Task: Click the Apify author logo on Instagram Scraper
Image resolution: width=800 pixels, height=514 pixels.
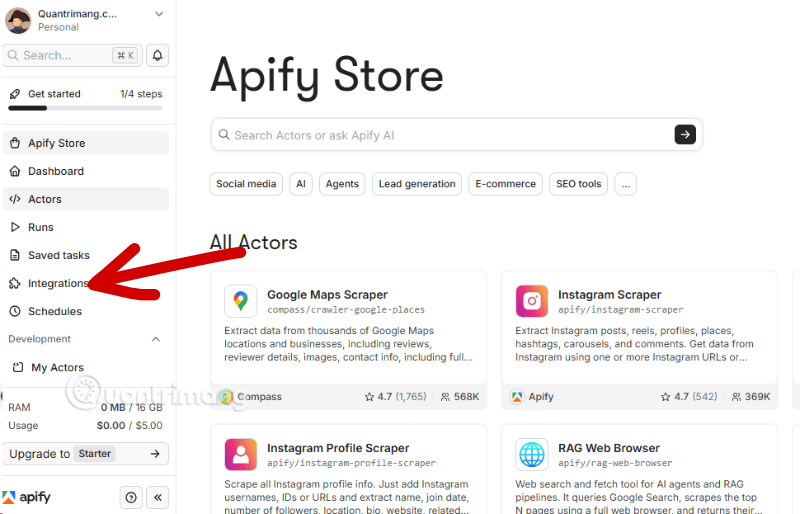Action: (x=517, y=397)
